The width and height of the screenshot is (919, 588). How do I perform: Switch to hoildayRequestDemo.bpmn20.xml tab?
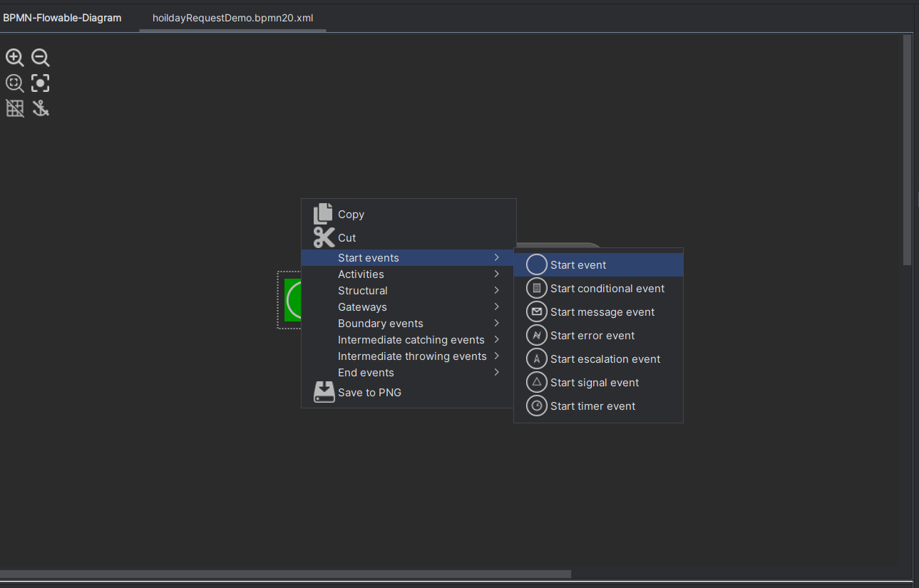click(233, 18)
